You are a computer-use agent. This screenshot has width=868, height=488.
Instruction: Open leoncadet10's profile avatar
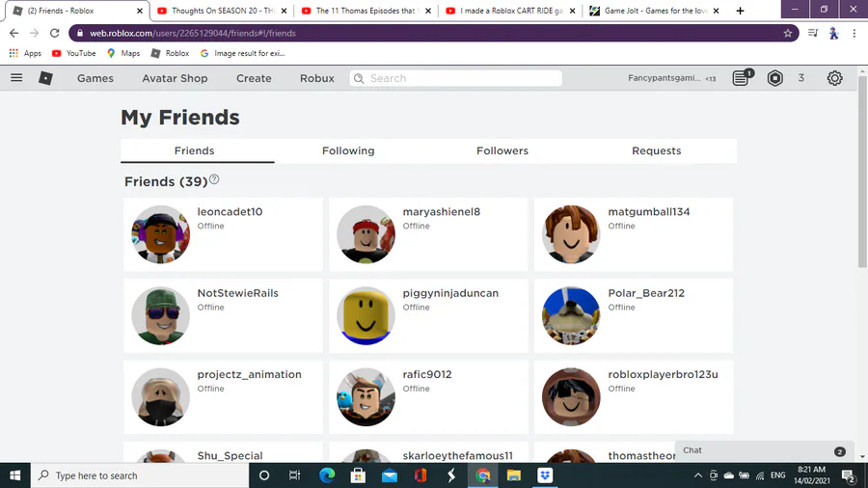click(x=160, y=234)
